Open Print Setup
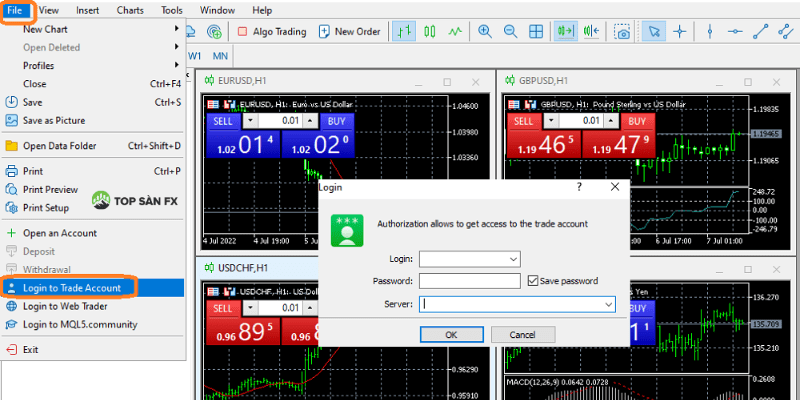Viewport: 800px width, 400px height. [x=92, y=208]
